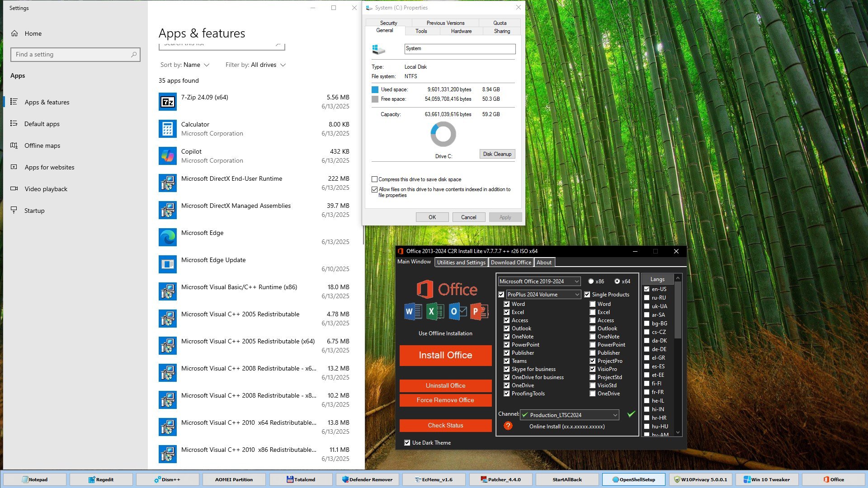The width and height of the screenshot is (868, 488).
Task: Open the Sharing tab in drive properties
Action: coord(502,31)
